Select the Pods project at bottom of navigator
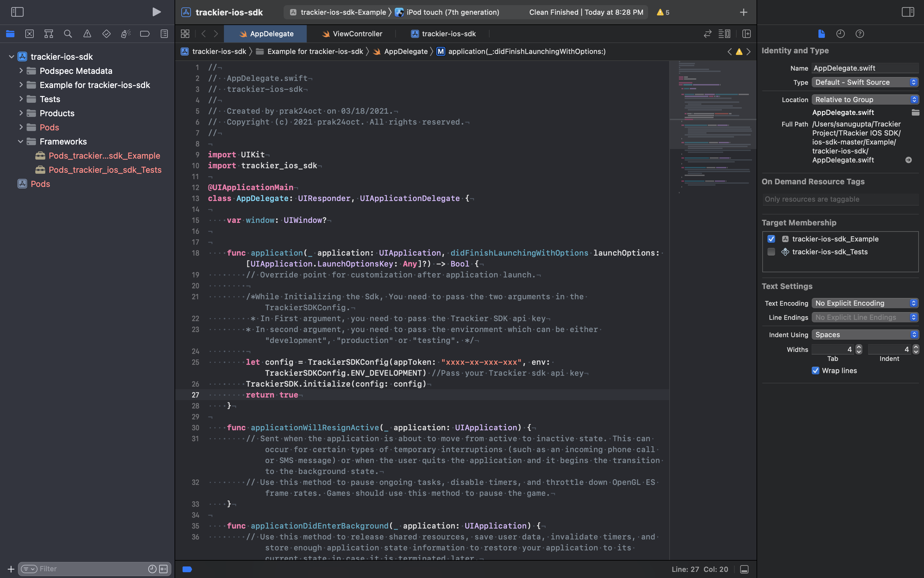Screen dimensions: 924x578 (x=34, y=184)
